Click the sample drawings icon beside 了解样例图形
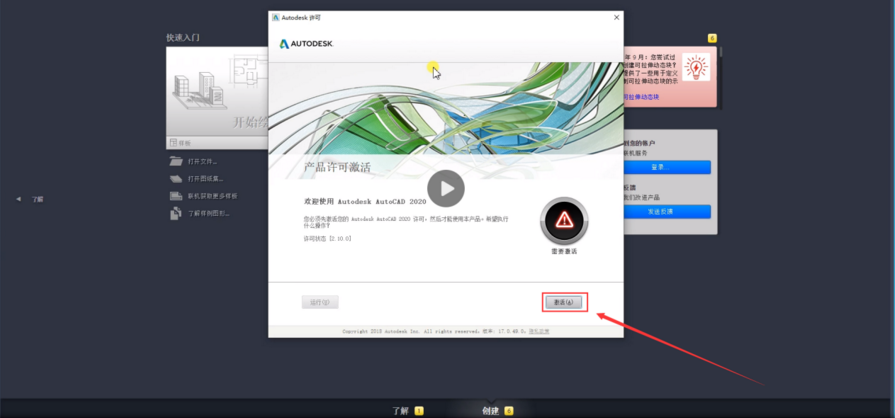895x418 pixels. [x=176, y=214]
